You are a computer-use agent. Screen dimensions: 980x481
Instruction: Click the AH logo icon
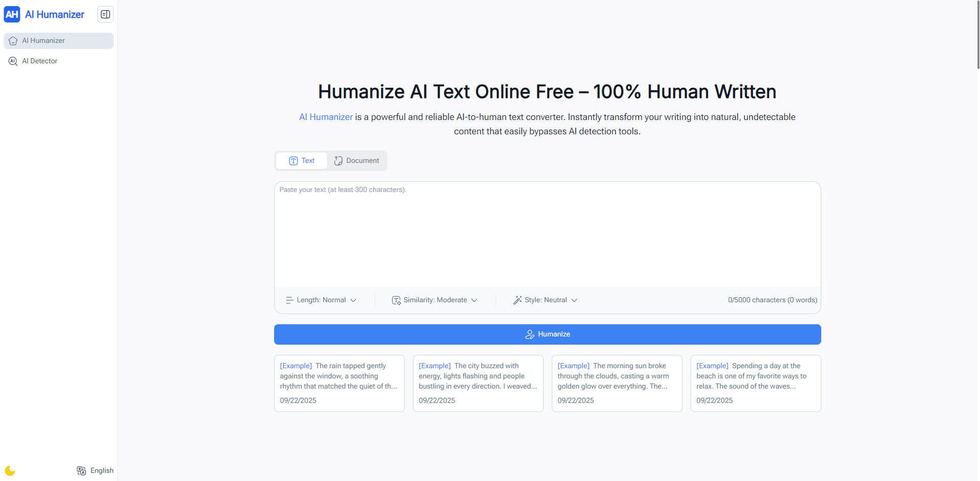(12, 14)
